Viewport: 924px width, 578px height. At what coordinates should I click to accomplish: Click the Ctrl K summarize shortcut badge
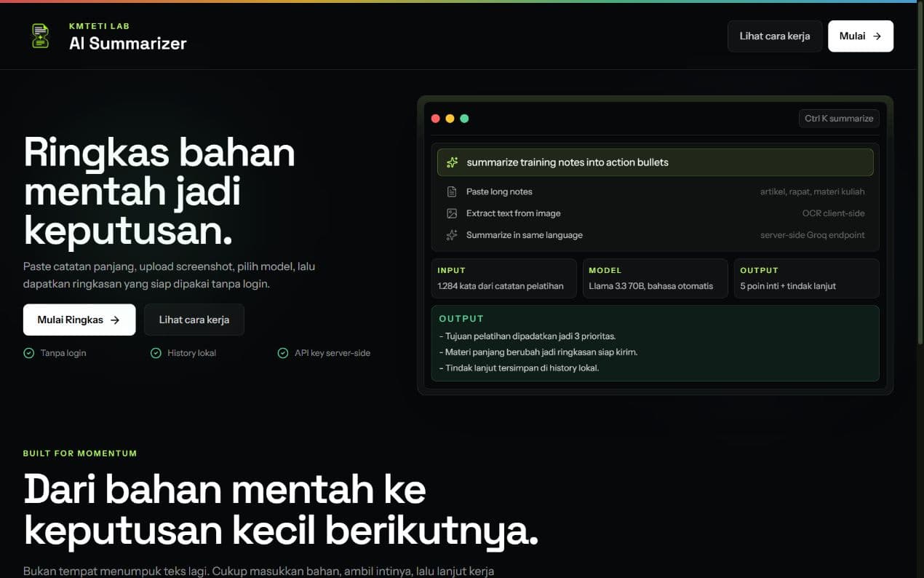[x=839, y=119]
